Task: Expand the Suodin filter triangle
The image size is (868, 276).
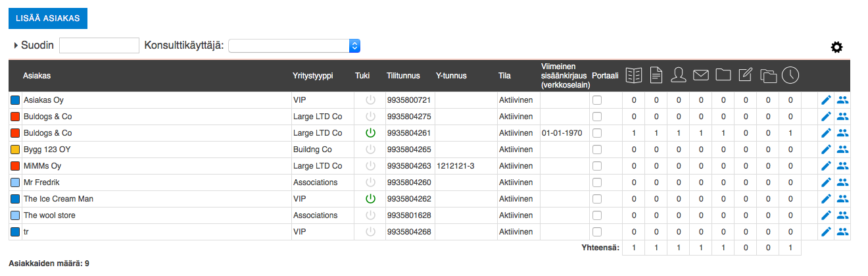Action: point(16,45)
